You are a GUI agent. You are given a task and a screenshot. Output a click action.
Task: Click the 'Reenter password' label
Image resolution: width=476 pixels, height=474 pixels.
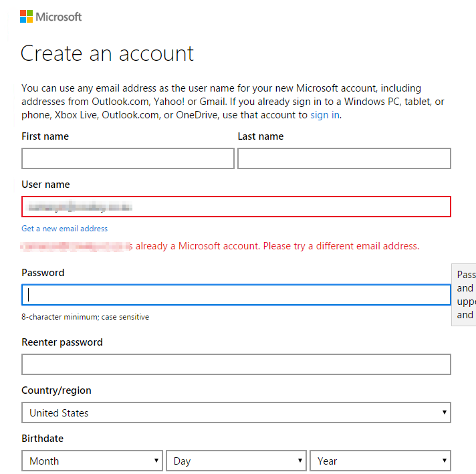pos(62,342)
